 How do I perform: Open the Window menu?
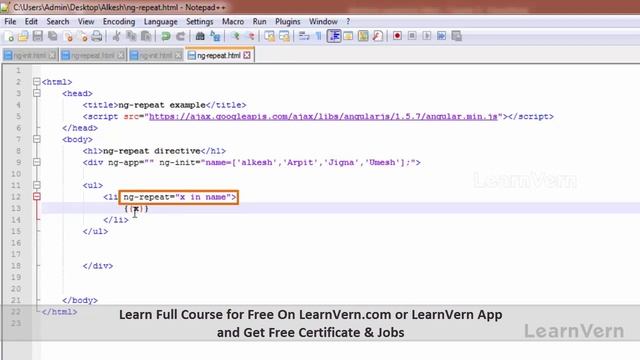[323, 22]
